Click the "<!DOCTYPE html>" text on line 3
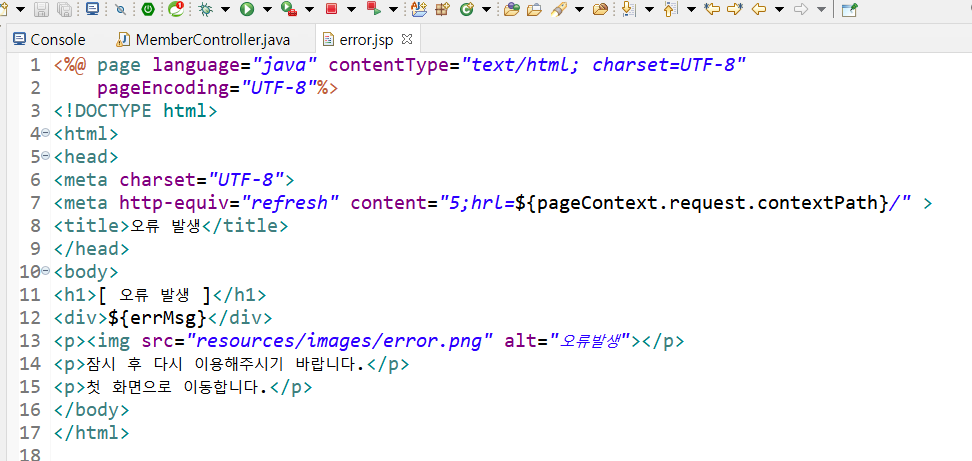The width and height of the screenshot is (972, 461). coord(136,111)
